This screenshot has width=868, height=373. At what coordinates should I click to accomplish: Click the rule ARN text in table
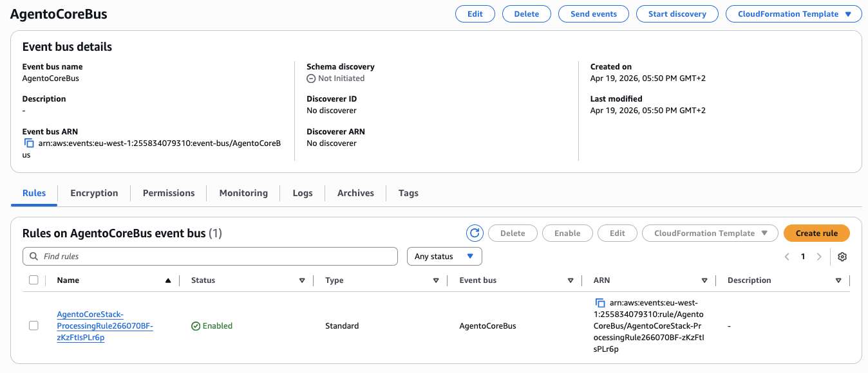pyautogui.click(x=649, y=326)
